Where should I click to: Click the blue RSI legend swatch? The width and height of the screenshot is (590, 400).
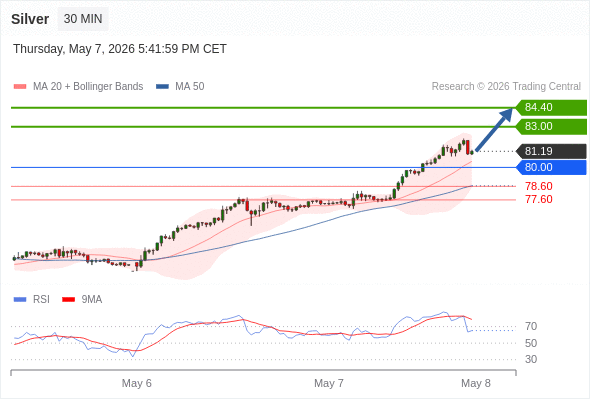point(20,300)
